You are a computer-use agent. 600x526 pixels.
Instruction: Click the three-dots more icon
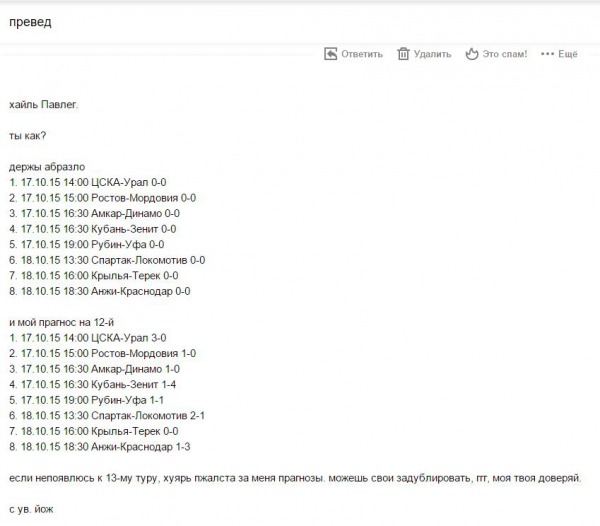click(x=547, y=54)
